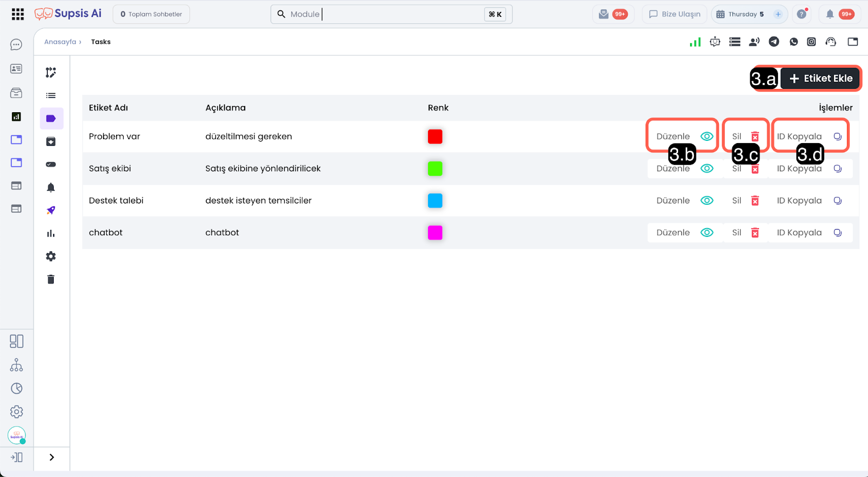This screenshot has height=477, width=868.
Task: Open the notifications bell in top bar
Action: (829, 14)
